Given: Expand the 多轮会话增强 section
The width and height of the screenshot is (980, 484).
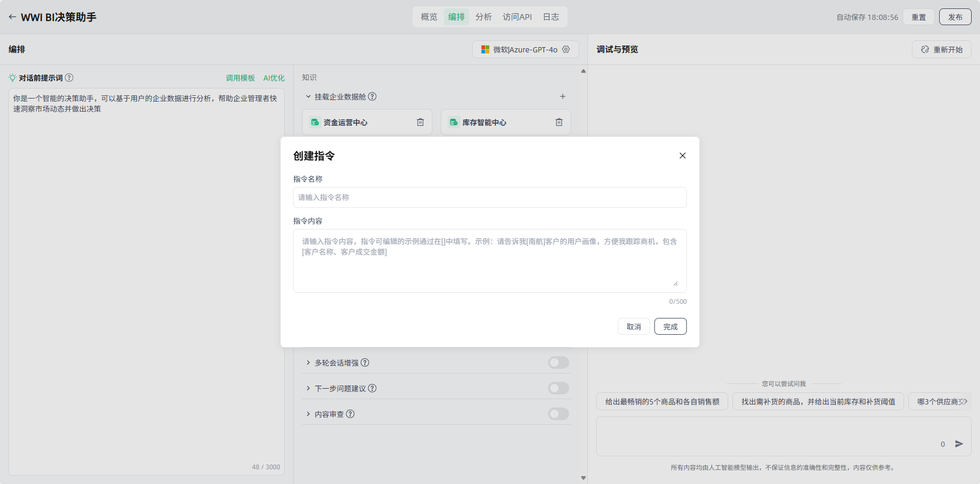Looking at the screenshot, I should [308, 362].
